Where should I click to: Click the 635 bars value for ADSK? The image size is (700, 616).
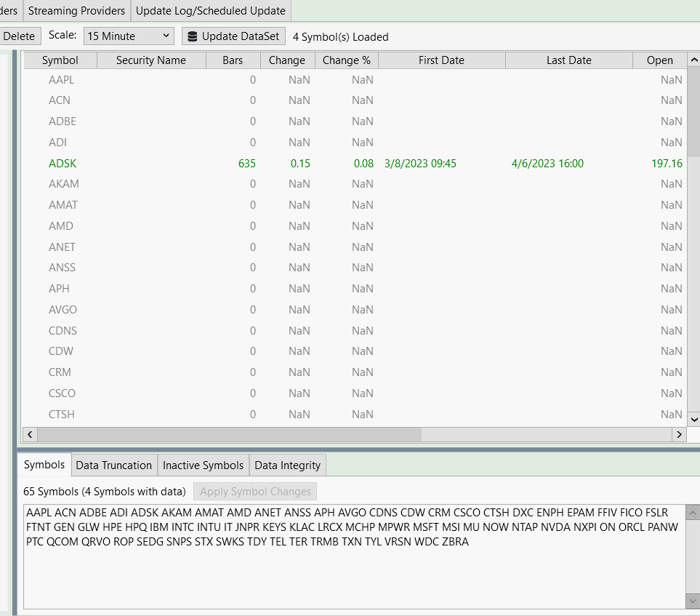(x=247, y=164)
